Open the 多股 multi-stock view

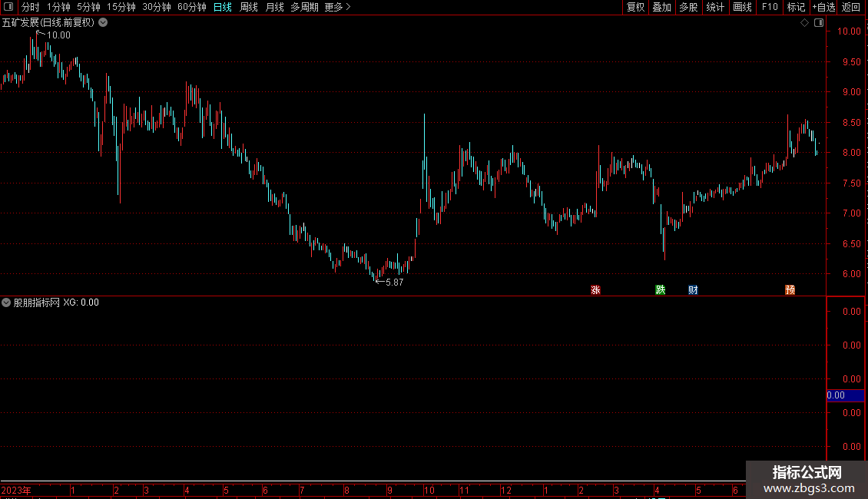[688, 7]
